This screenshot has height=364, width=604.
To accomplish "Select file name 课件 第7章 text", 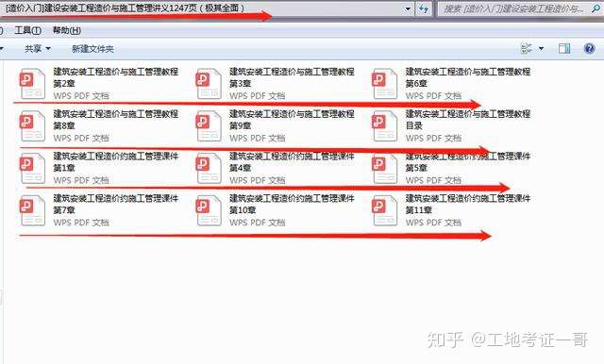I will [x=115, y=205].
